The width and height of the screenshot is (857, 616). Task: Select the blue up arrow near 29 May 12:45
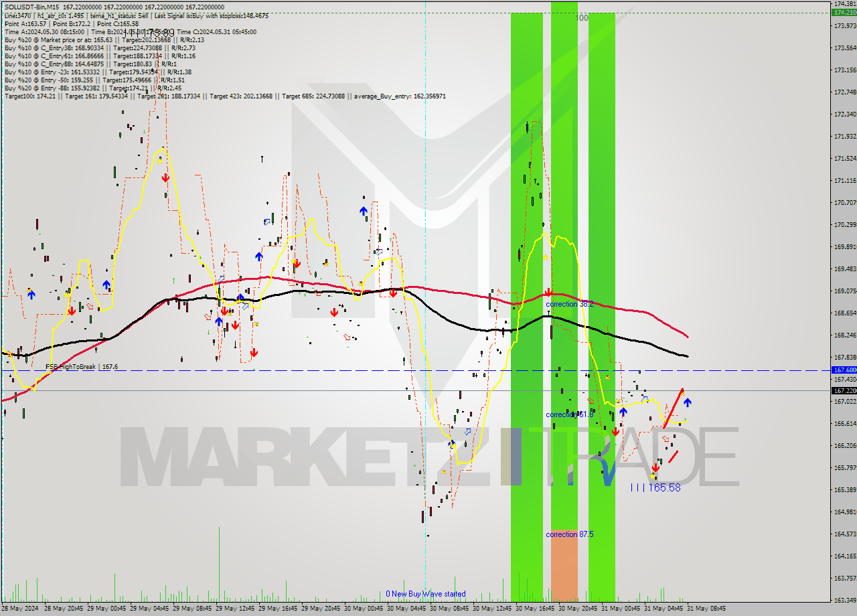point(239,299)
